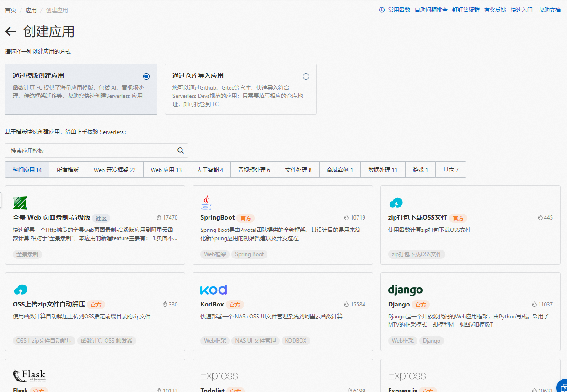Click the KodBox kod logo
Screen dimensions: 567x392
pos(214,290)
